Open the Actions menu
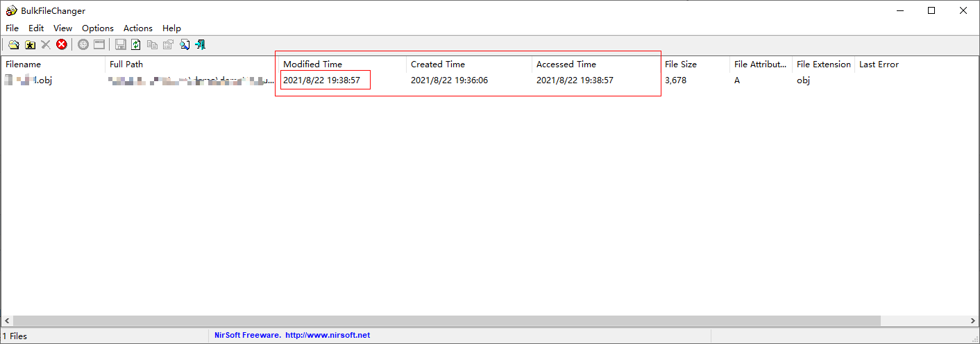This screenshot has width=980, height=344. [138, 28]
